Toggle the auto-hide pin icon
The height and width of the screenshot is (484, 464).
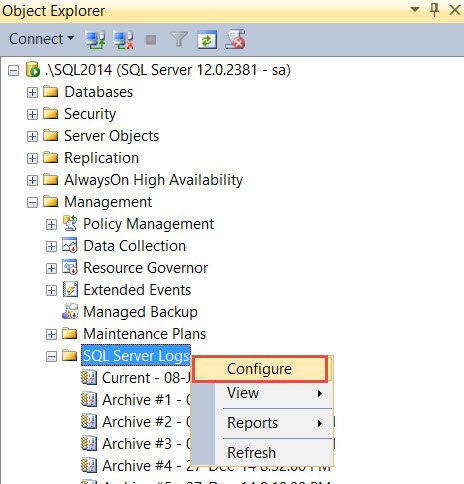tap(434, 10)
